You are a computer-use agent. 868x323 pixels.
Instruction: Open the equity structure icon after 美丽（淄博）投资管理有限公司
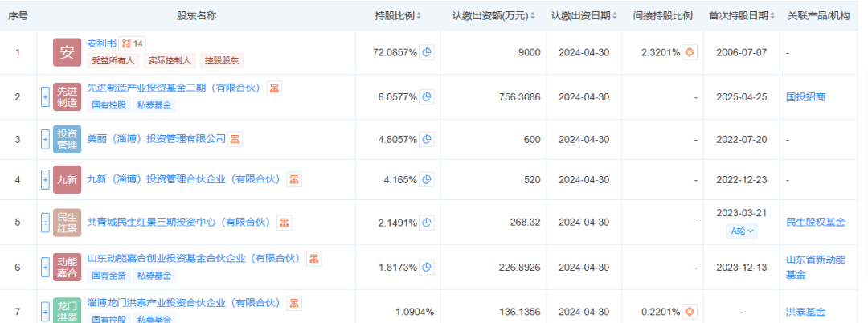tap(235, 139)
